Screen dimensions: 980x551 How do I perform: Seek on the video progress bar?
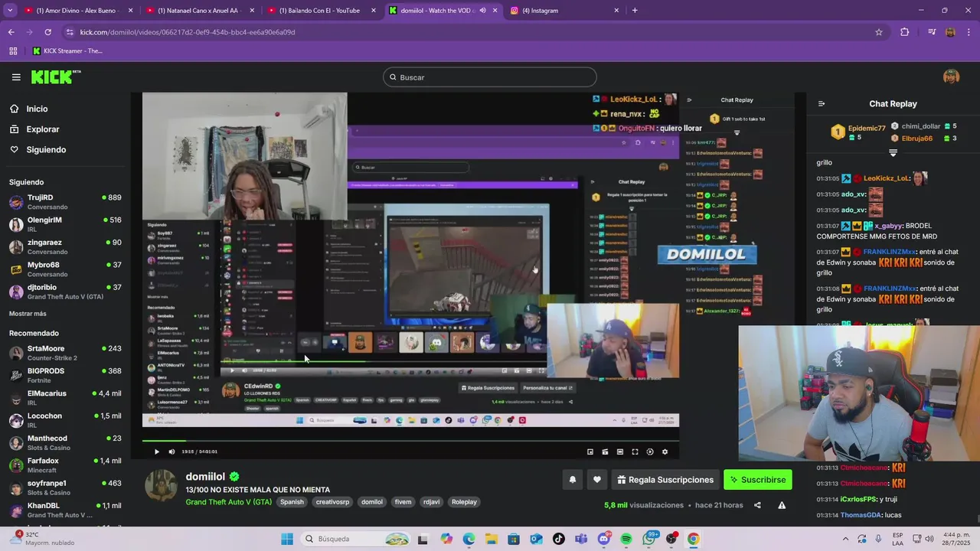click(410, 441)
